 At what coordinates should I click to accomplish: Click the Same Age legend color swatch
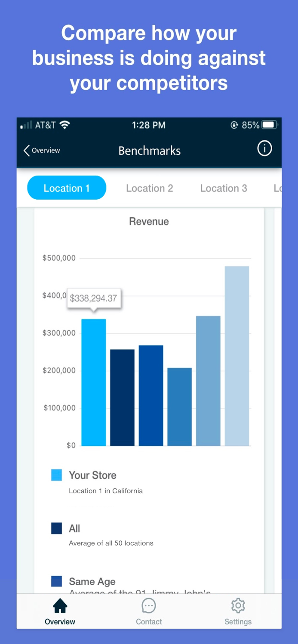click(x=56, y=581)
